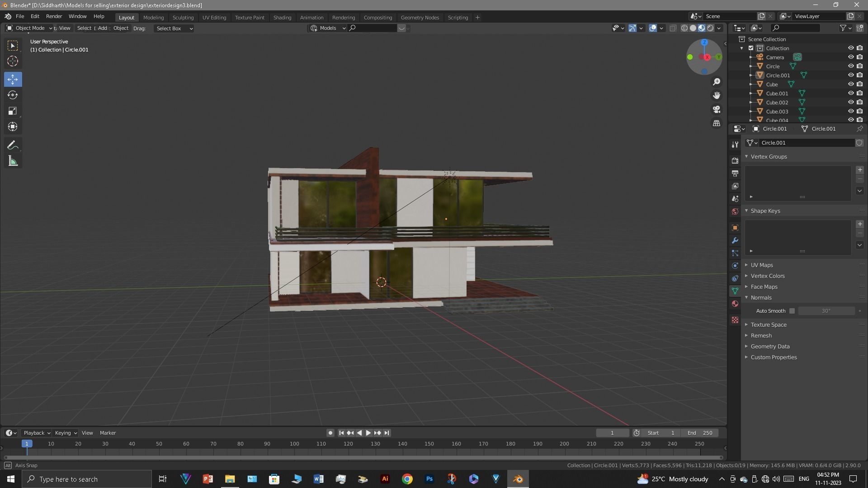Image resolution: width=868 pixels, height=488 pixels.
Task: Expand Cube.003 in the outliner
Action: 751,112
